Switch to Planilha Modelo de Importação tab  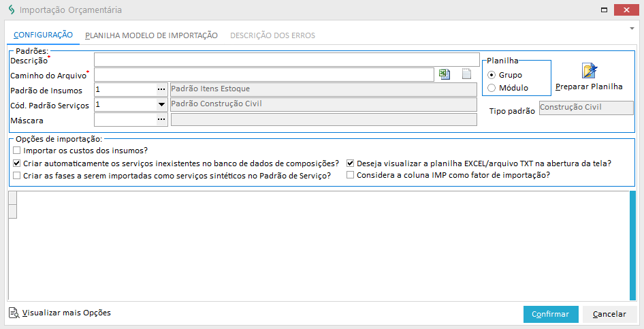151,35
